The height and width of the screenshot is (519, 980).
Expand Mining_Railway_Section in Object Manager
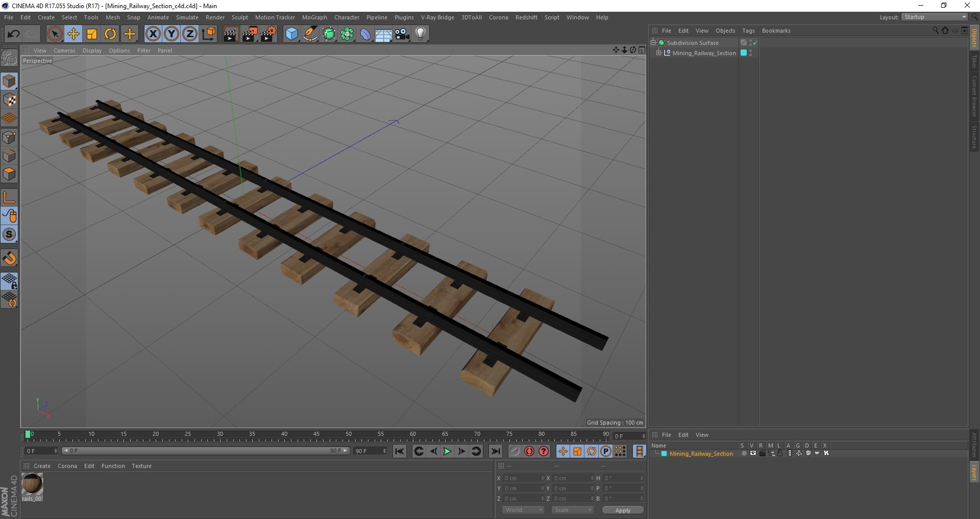[x=659, y=53]
